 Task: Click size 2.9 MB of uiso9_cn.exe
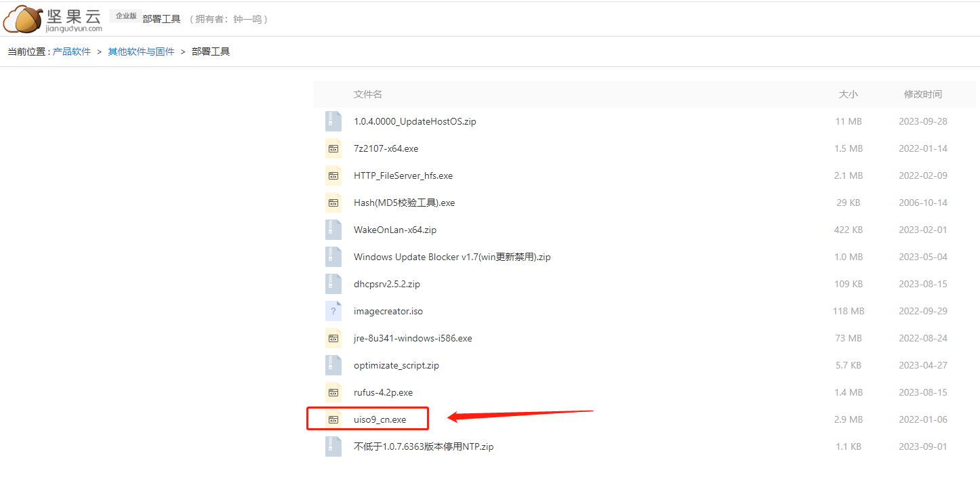click(x=849, y=419)
